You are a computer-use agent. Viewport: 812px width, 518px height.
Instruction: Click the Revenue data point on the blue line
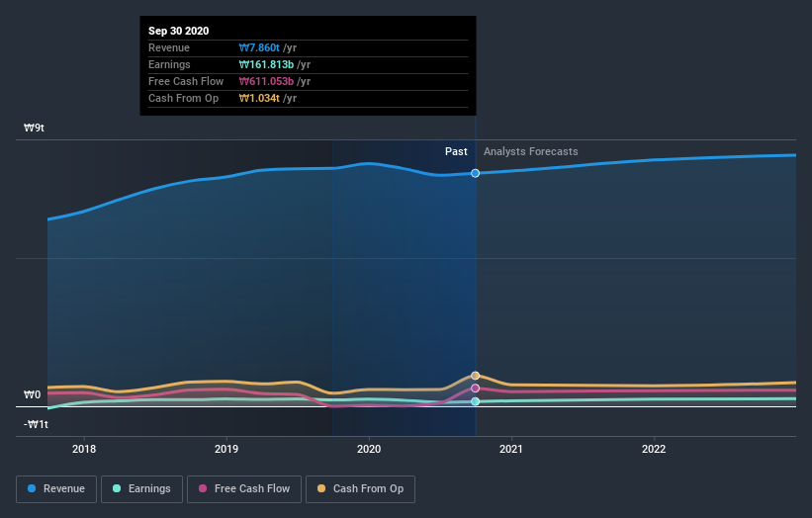tap(476, 173)
